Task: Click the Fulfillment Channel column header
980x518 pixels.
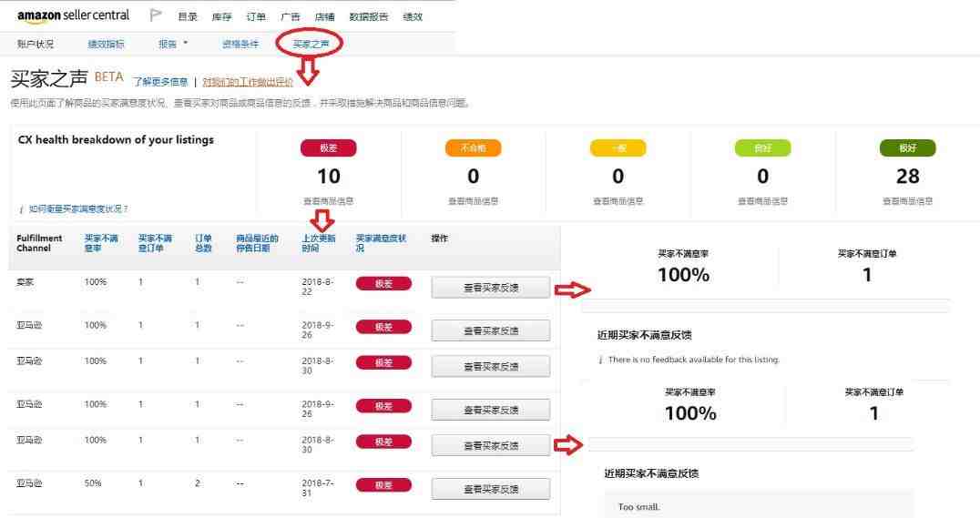Action: pos(39,243)
